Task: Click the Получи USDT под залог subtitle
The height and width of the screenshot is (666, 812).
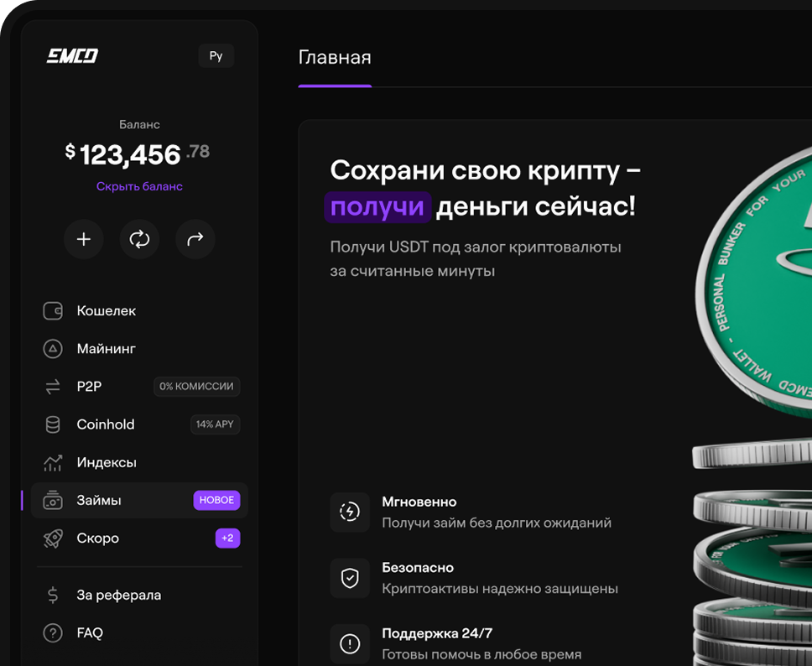Action: tap(476, 259)
